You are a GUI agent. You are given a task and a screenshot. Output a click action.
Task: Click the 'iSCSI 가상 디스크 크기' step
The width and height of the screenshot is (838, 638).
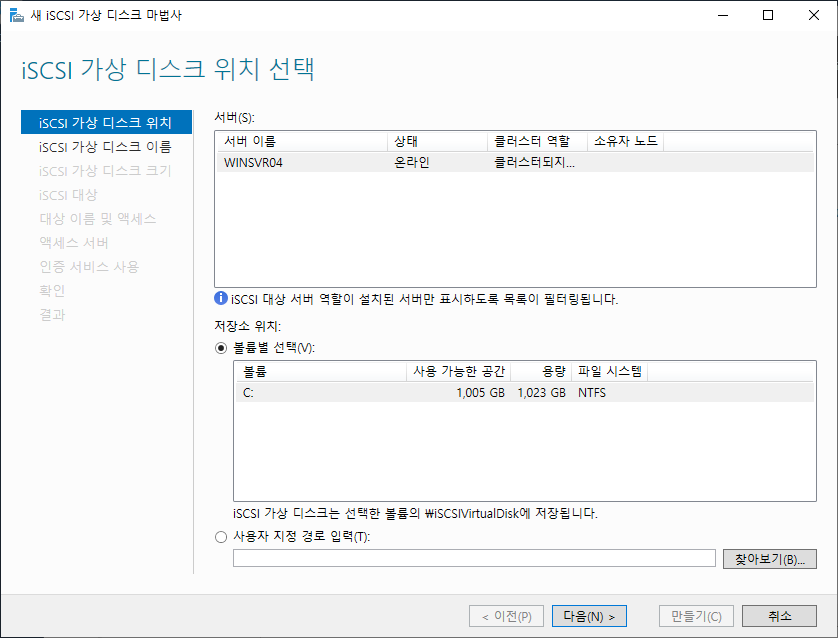point(105,170)
